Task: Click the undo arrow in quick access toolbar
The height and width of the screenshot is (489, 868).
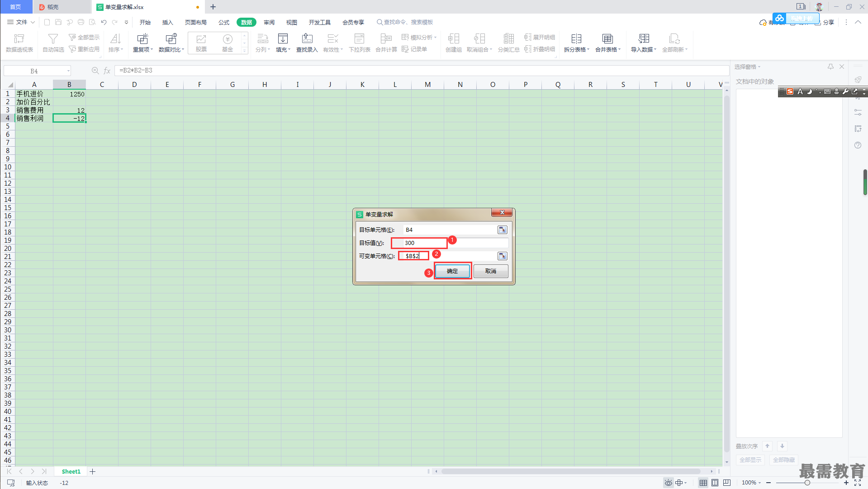Action: click(104, 22)
